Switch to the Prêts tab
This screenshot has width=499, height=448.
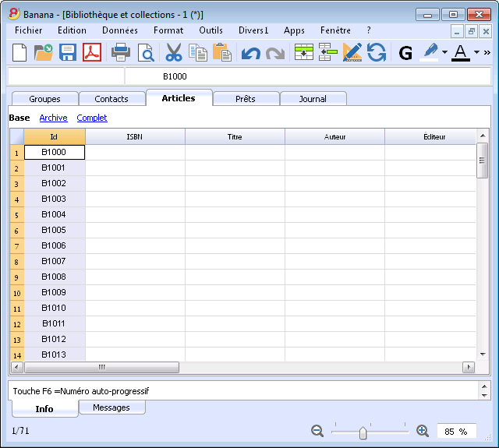[246, 99]
